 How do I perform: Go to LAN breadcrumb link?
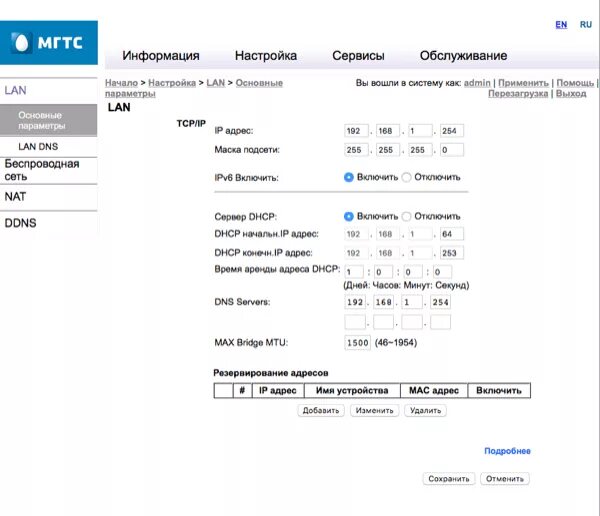215,83
